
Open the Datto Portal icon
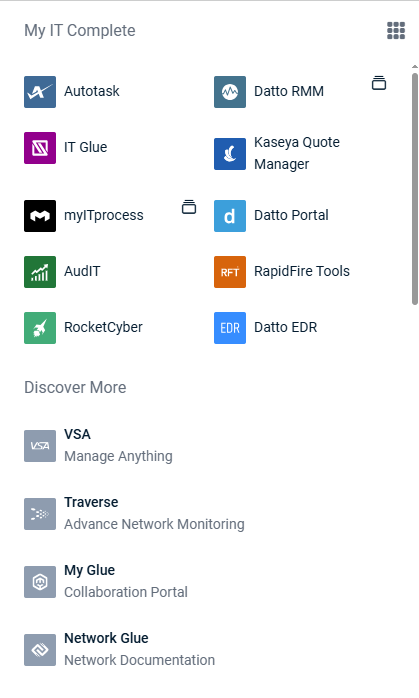click(x=230, y=216)
